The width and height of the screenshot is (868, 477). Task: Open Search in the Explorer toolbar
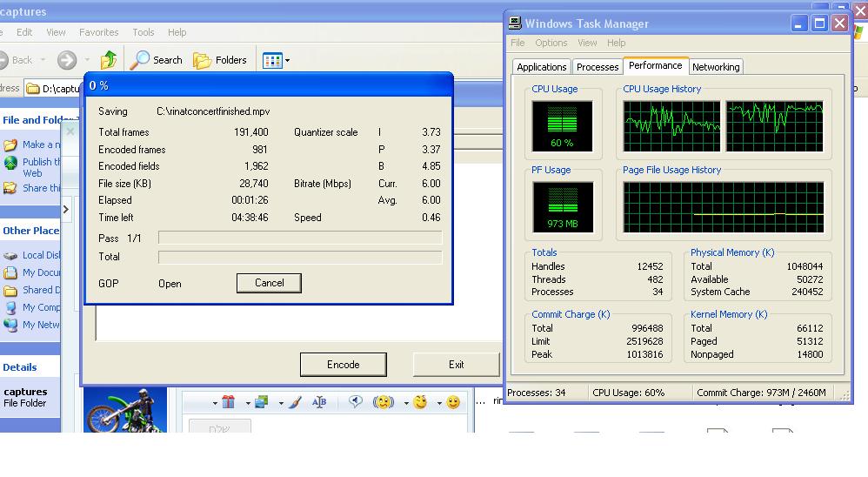tap(156, 60)
